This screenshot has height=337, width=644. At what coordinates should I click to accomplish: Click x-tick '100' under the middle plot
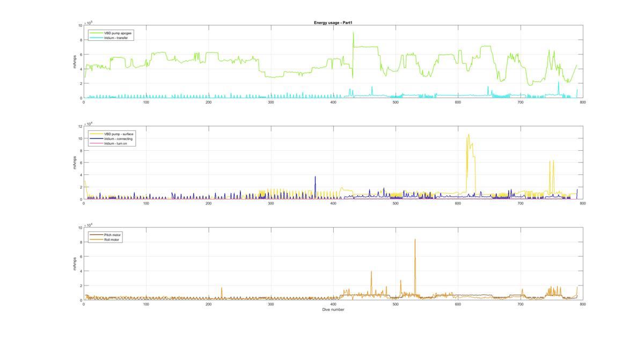(146, 203)
